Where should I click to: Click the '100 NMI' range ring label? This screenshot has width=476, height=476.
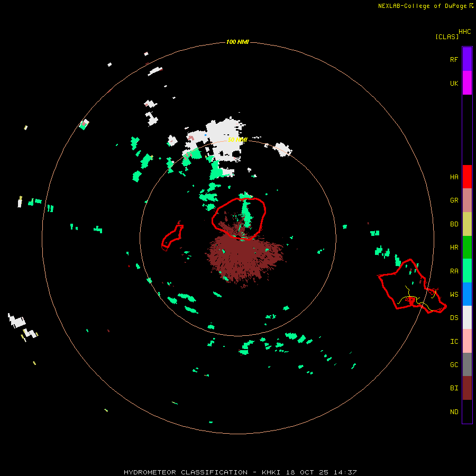point(237,42)
